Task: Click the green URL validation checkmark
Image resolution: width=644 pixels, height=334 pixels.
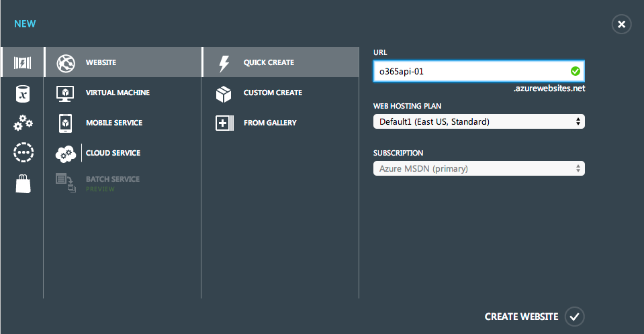Action: coord(576,71)
